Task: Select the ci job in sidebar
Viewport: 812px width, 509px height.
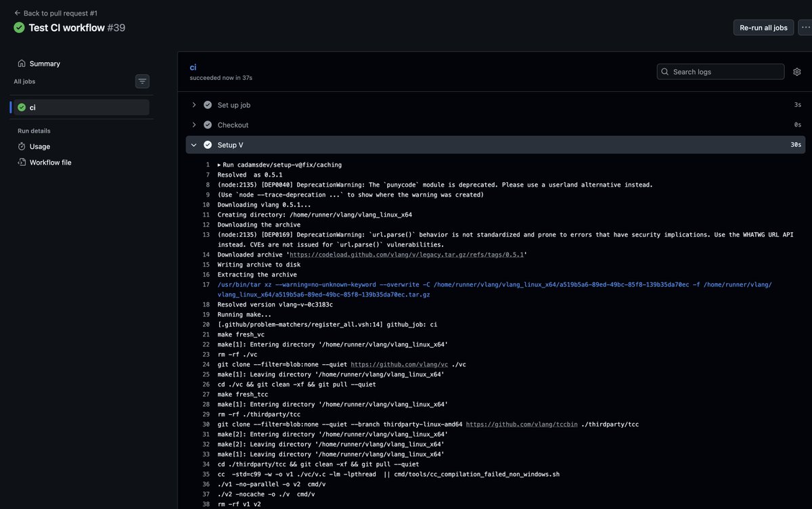Action: click(80, 107)
